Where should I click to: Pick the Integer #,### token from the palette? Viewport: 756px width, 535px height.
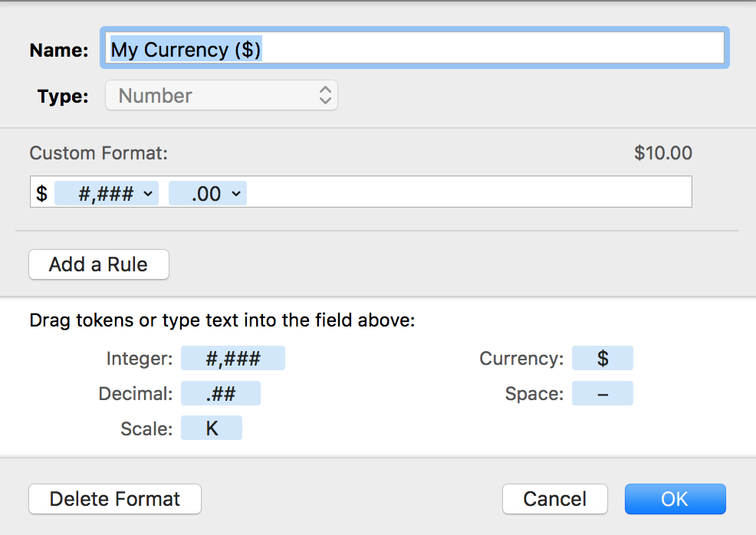232,358
